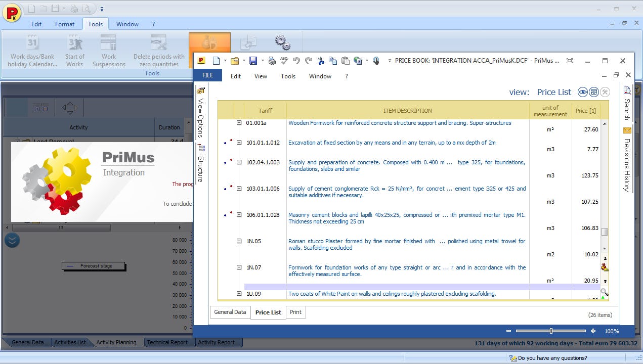Click the zoom slider at the bottom bar
The width and height of the screenshot is (643, 364).
click(x=550, y=331)
